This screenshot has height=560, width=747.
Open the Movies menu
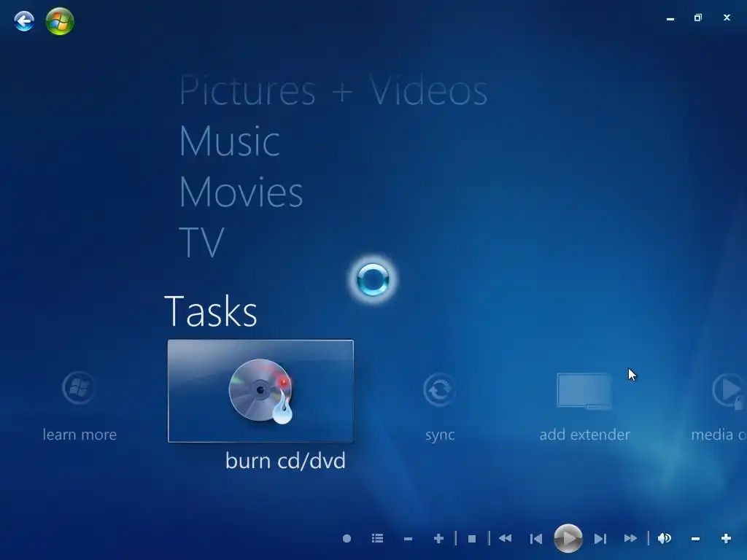[241, 192]
